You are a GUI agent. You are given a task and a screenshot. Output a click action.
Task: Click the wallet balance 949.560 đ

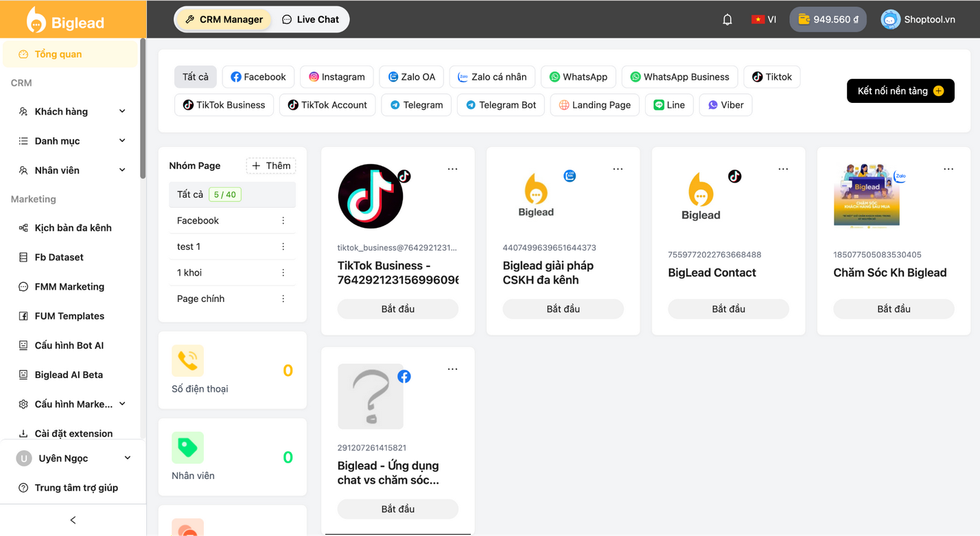click(828, 19)
